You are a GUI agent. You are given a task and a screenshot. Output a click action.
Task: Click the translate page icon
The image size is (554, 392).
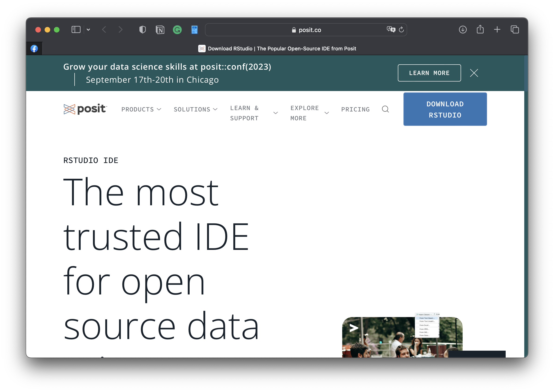(391, 29)
